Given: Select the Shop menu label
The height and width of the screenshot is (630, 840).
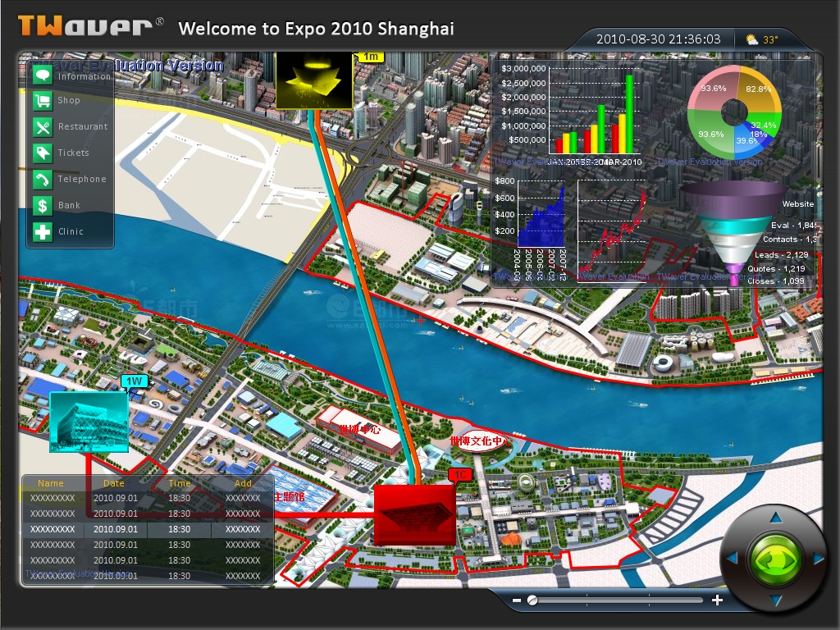Looking at the screenshot, I should pyautogui.click(x=69, y=100).
